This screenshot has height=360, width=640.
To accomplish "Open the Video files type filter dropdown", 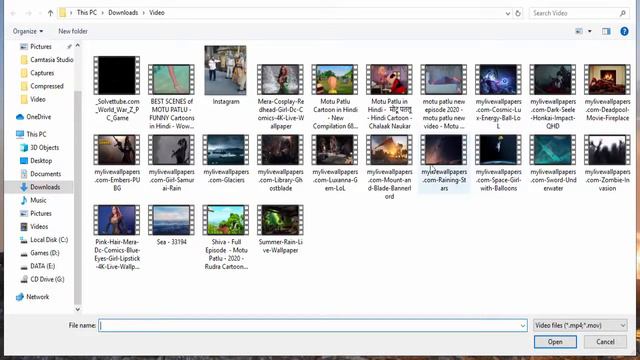I will point(580,325).
